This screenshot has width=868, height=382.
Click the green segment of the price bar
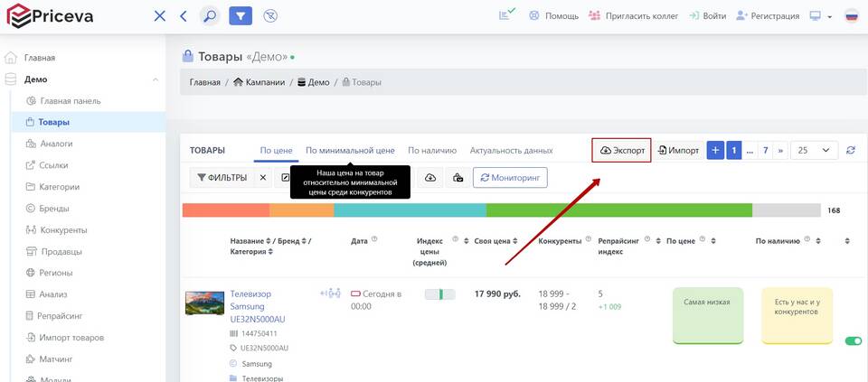618,210
